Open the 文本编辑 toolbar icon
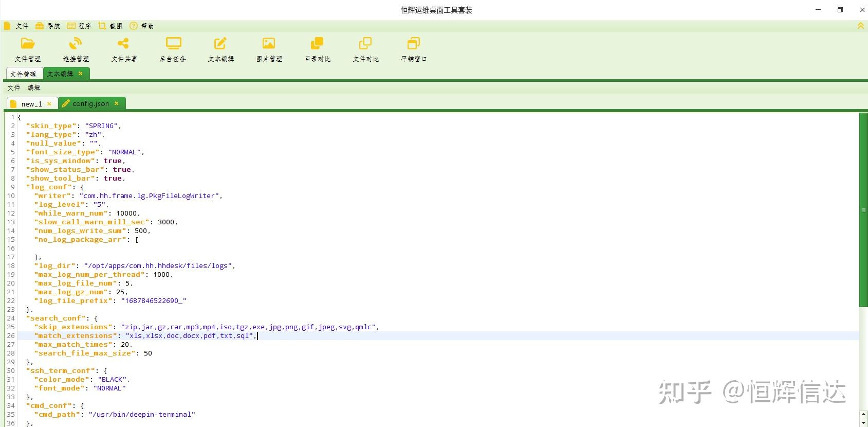 [x=221, y=49]
